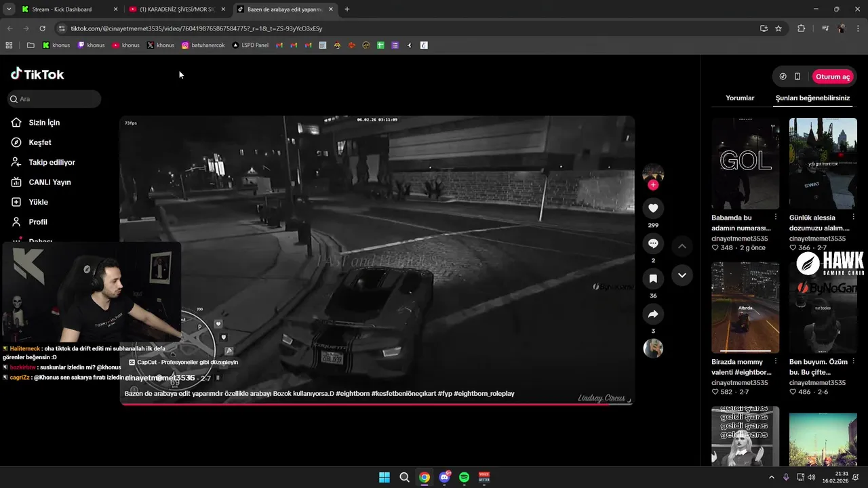Click the install app icon in address bar
The height and width of the screenshot is (488, 868).
(764, 28)
